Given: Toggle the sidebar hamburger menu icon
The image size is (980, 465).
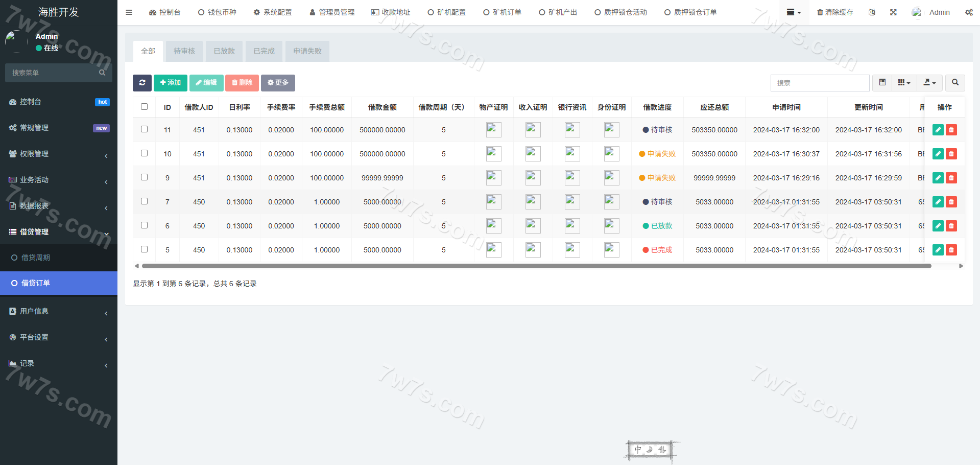Looking at the screenshot, I should [129, 12].
